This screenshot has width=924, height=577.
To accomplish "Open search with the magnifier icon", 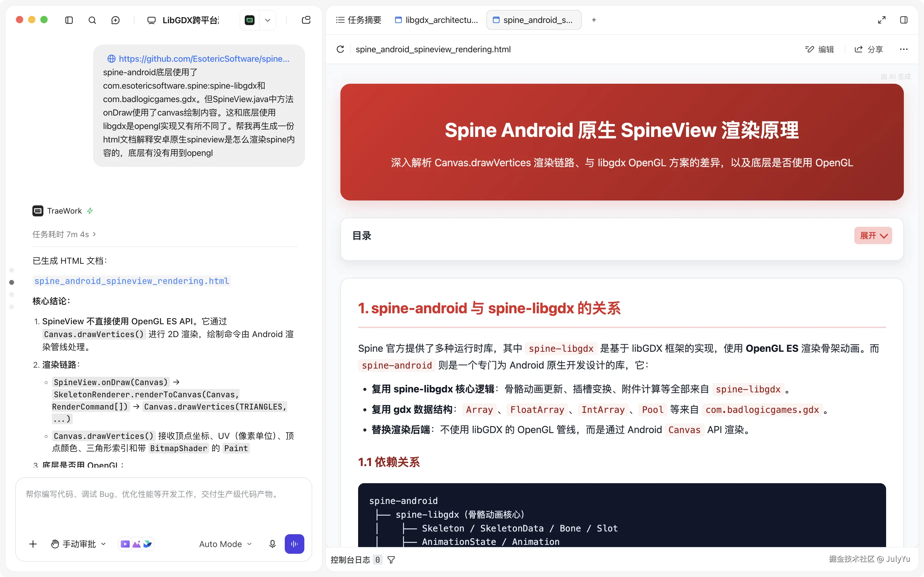I will tap(92, 20).
